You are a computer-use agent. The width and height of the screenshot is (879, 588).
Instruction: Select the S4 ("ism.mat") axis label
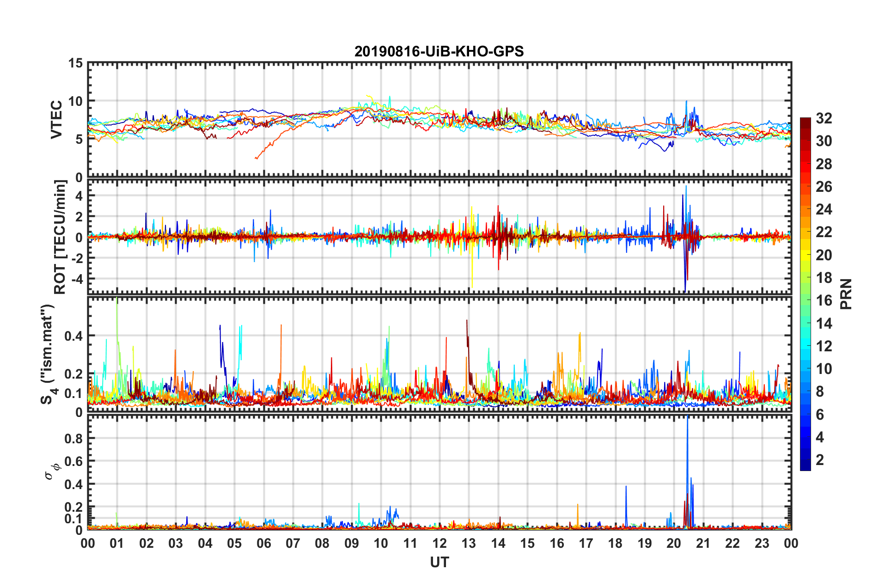tap(49, 354)
